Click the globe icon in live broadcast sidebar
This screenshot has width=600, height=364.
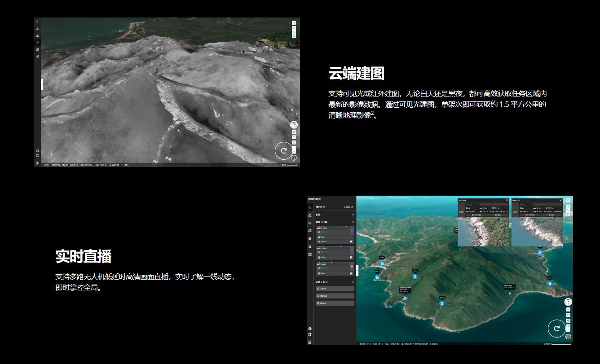click(x=310, y=329)
